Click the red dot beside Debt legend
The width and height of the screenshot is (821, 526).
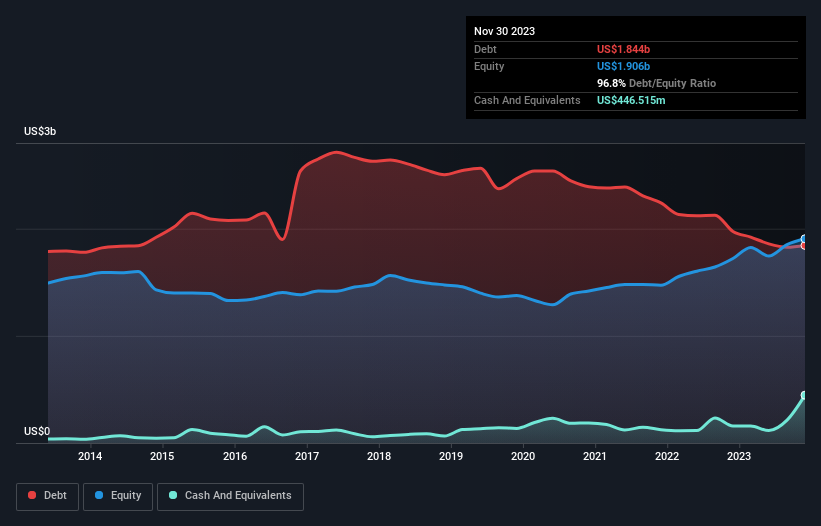(33, 496)
